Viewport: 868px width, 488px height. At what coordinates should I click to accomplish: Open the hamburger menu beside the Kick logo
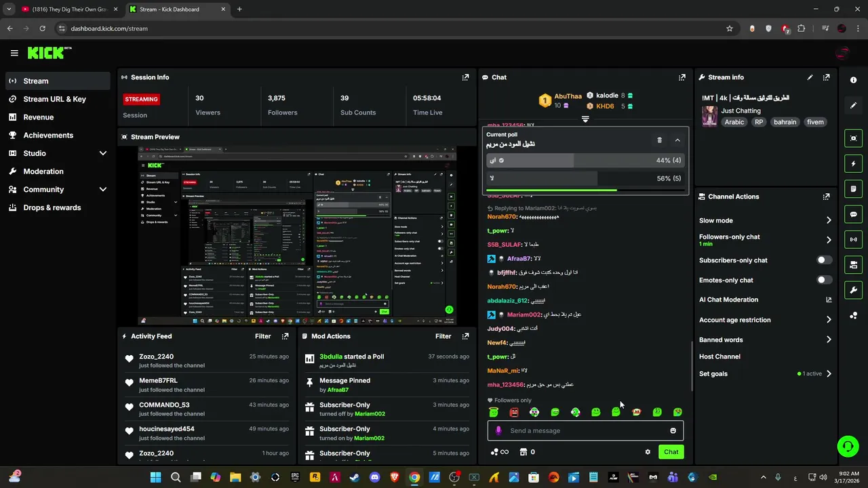pyautogui.click(x=14, y=53)
